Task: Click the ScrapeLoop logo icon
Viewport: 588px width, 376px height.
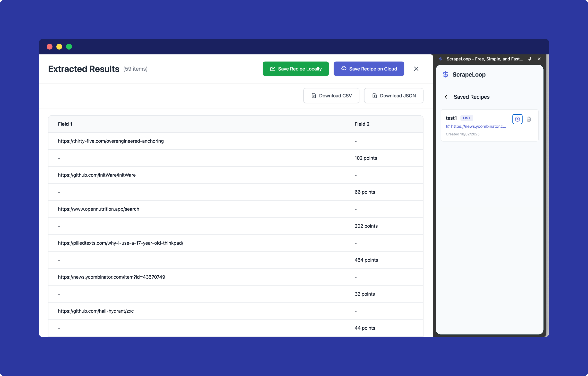Action: coord(446,75)
